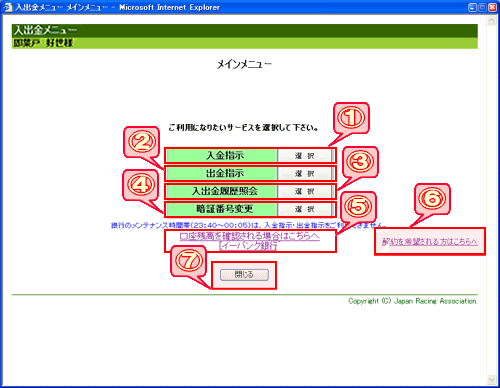Screen dimensions: 500x388
Task: Click the numbered callout marker ⑤
Action: 358,206
